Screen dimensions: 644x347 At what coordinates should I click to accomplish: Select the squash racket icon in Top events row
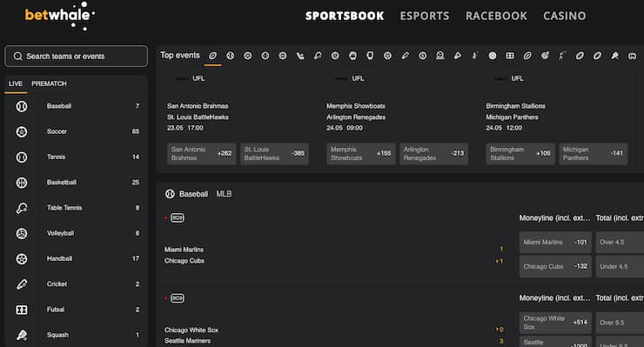click(614, 56)
